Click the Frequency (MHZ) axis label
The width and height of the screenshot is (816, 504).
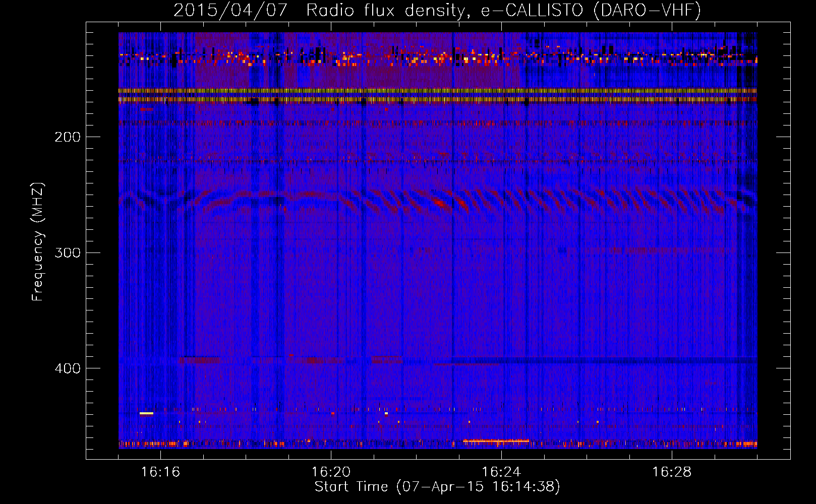[38, 242]
